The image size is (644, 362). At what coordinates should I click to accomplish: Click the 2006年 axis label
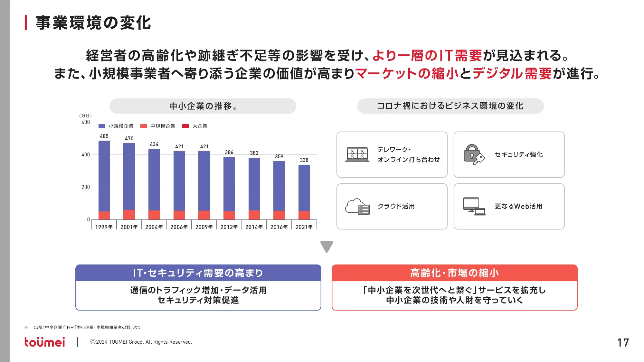coord(179,227)
